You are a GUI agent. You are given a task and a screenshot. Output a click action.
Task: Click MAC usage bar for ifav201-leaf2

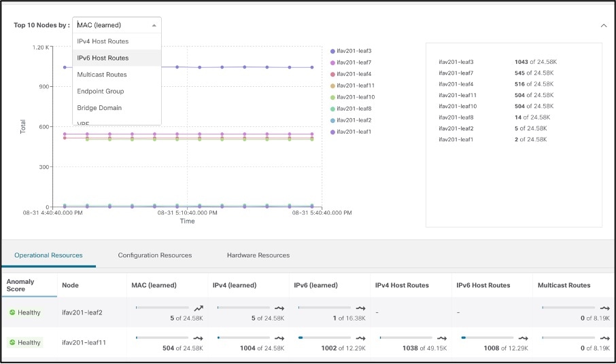[x=162, y=308]
